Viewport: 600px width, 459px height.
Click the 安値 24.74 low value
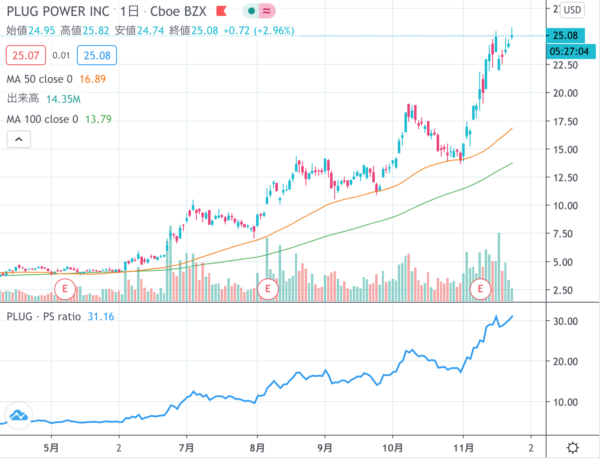tap(139, 30)
